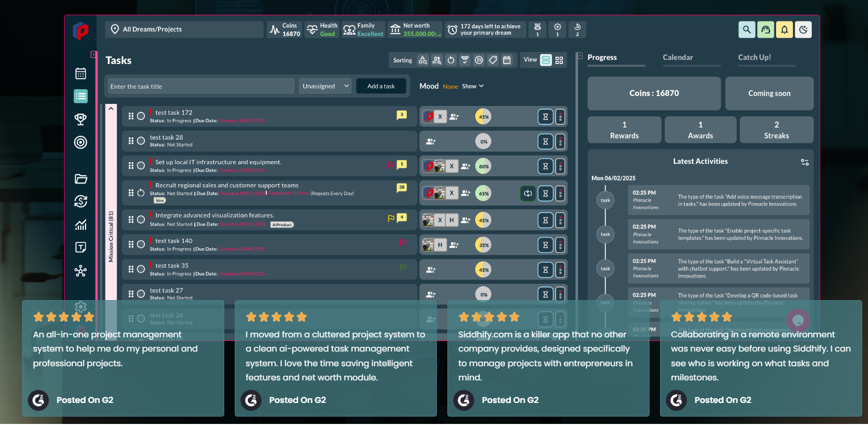Open the three-dot menu for test task 140

pos(560,245)
